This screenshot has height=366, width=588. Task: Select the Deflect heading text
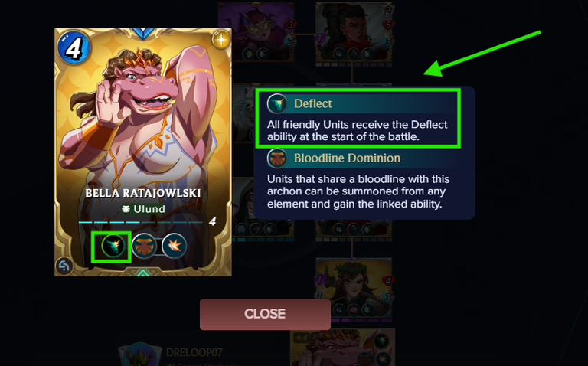click(313, 103)
